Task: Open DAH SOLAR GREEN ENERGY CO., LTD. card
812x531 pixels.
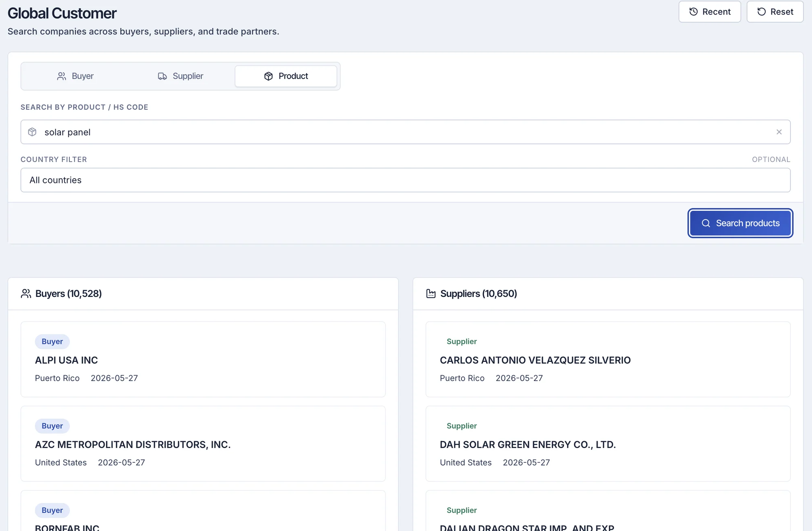Action: pos(608,444)
